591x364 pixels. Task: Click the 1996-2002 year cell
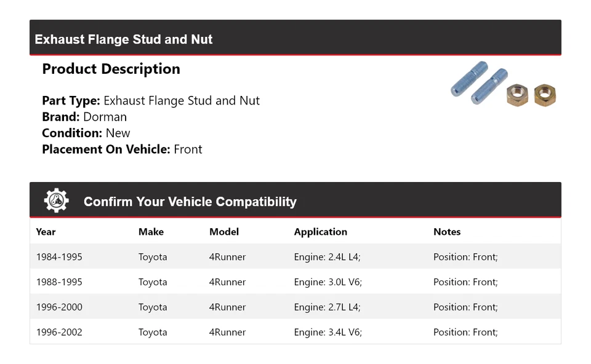pos(59,333)
